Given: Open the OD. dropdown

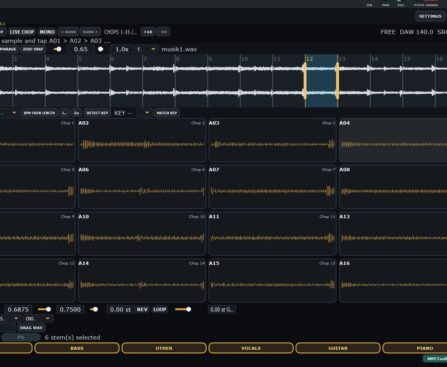Looking at the screenshot, I should (37, 319).
